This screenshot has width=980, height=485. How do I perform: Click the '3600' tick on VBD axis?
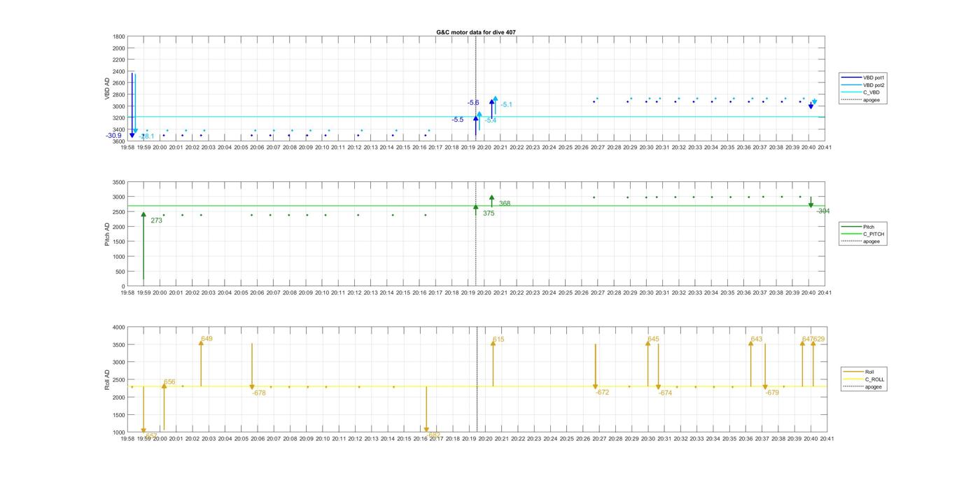[x=119, y=141]
